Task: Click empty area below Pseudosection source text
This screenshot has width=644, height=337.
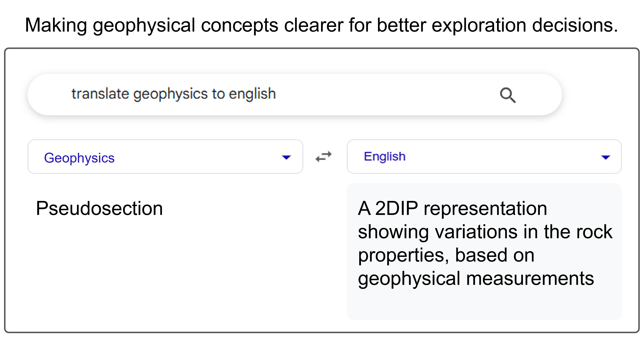Action: [x=165, y=270]
